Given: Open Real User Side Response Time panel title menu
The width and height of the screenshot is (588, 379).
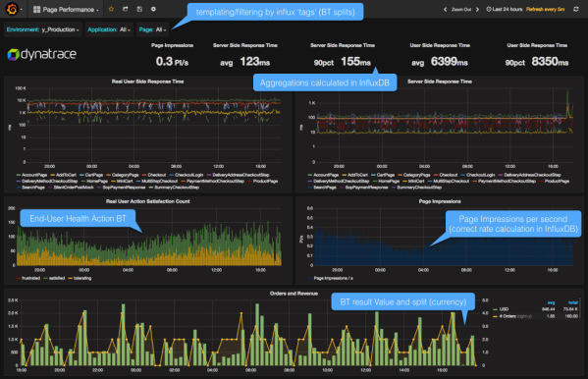Looking at the screenshot, I should click(148, 81).
